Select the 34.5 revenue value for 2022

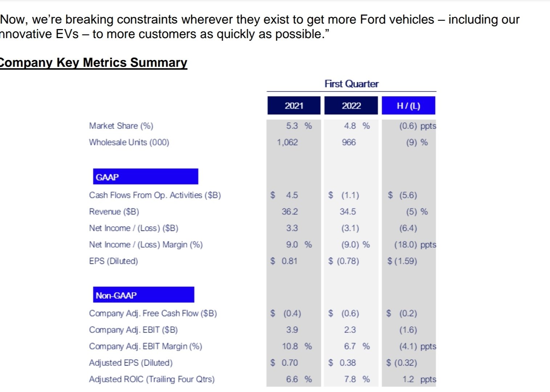[348, 212]
